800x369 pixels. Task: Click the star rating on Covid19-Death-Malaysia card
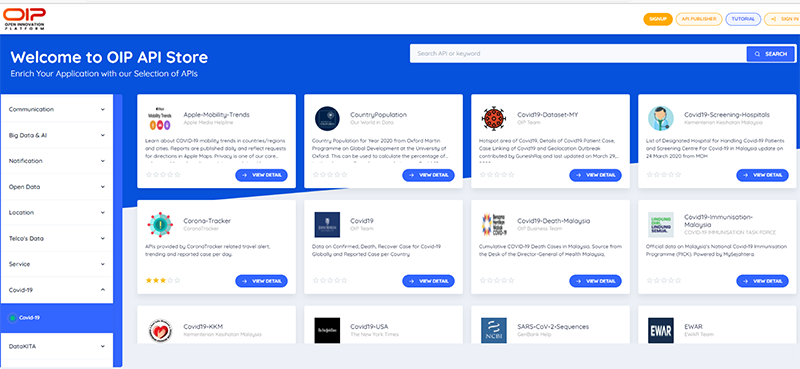[497, 280]
